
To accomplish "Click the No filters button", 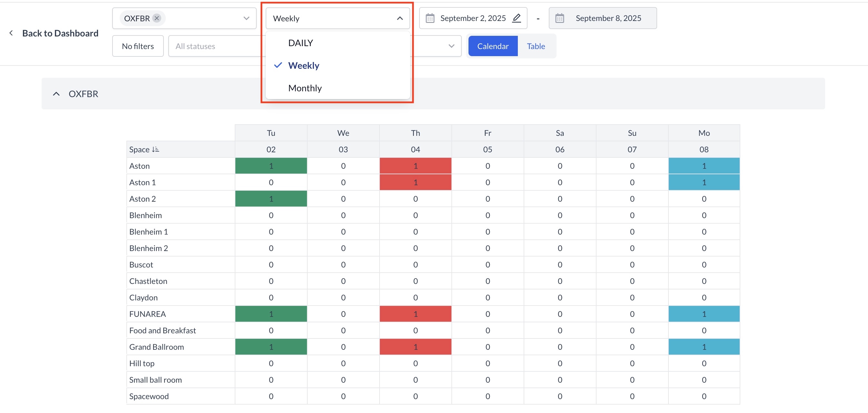I will tap(138, 46).
